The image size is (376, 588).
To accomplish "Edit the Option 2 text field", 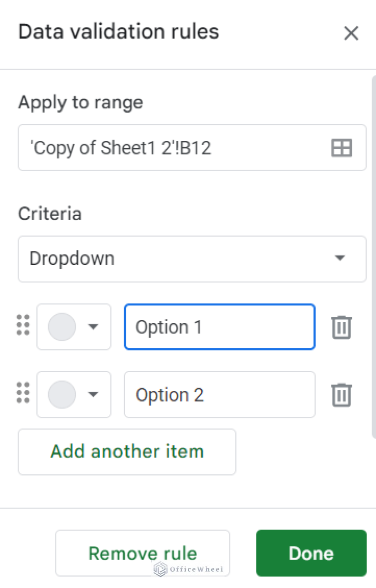I will (219, 395).
